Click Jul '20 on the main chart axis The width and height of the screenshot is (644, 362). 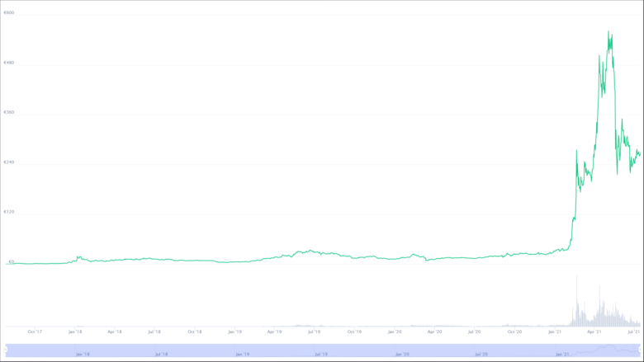[x=475, y=331]
